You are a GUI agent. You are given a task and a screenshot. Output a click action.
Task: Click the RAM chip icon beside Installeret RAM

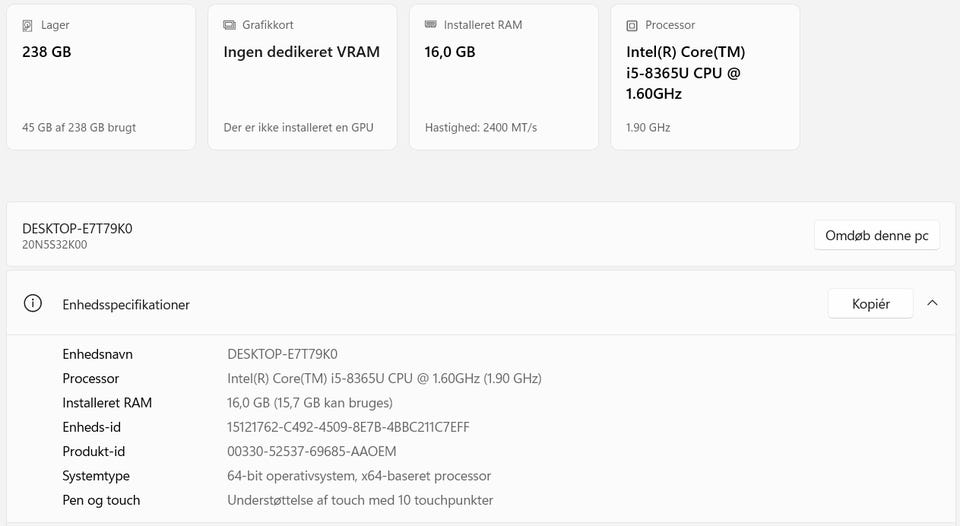[x=430, y=24]
